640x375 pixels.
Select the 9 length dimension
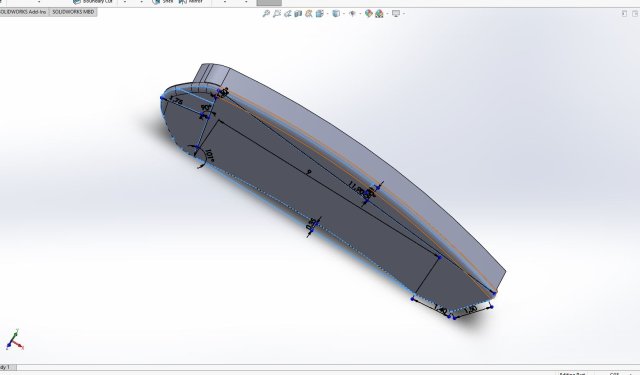click(309, 173)
